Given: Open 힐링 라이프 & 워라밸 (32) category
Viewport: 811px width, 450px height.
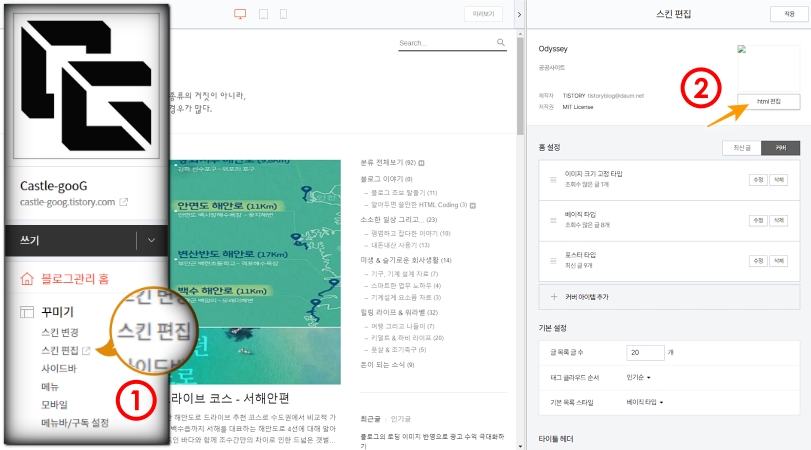Looking at the screenshot, I should 399,312.
